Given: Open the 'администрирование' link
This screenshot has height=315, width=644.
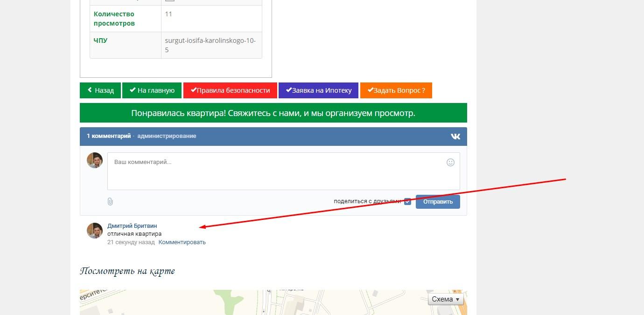Looking at the screenshot, I should click(167, 136).
